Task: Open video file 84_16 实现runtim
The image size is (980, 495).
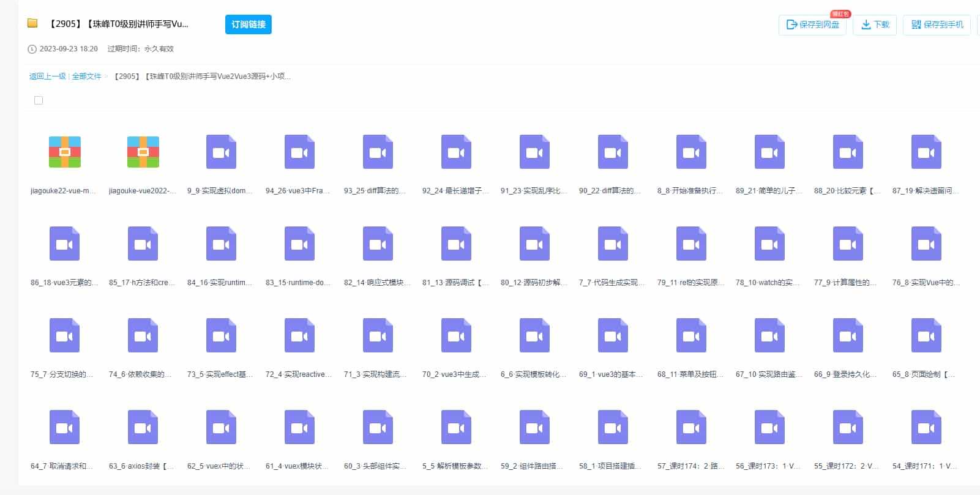Action: click(x=222, y=244)
